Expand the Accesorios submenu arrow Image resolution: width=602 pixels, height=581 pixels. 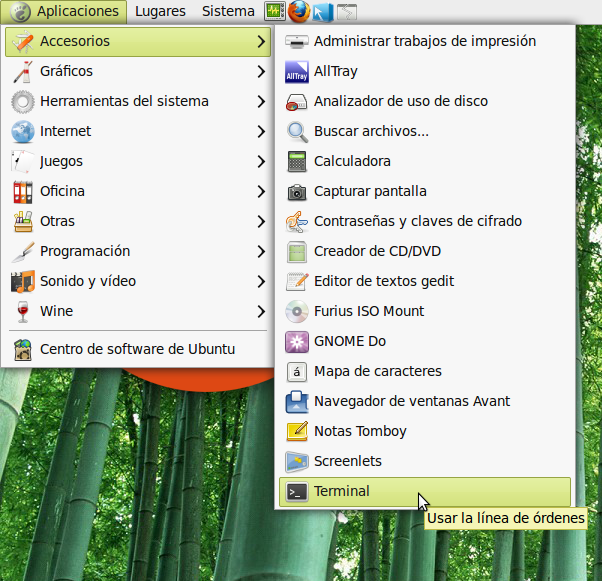pyautogui.click(x=261, y=41)
